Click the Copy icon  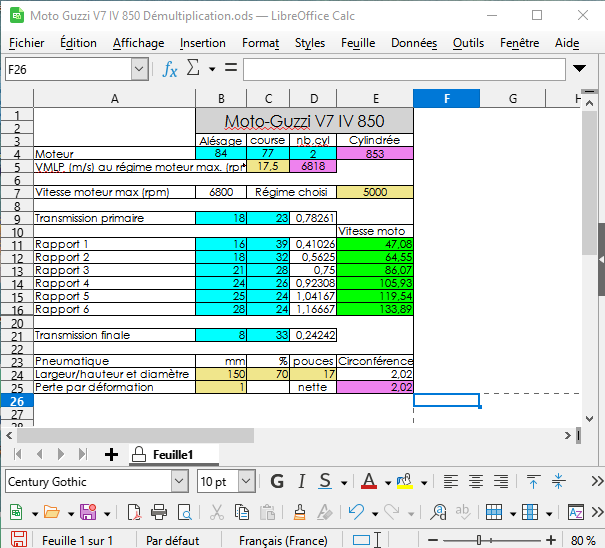242,513
